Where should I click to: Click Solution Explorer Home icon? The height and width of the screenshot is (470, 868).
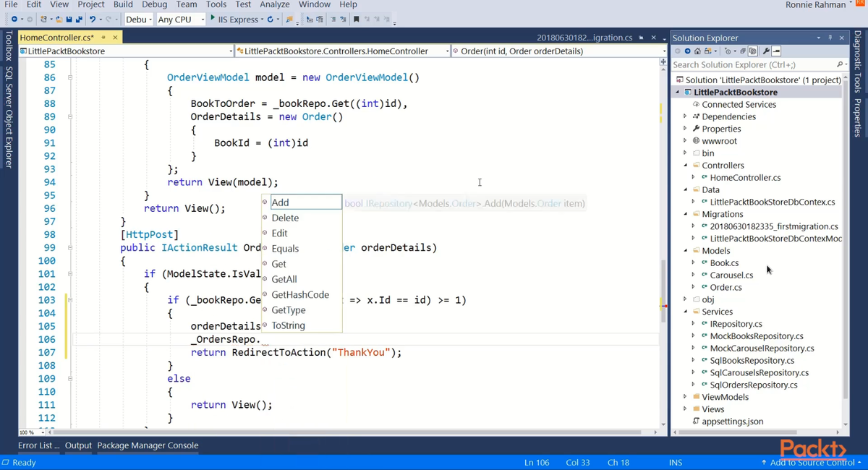(x=697, y=51)
